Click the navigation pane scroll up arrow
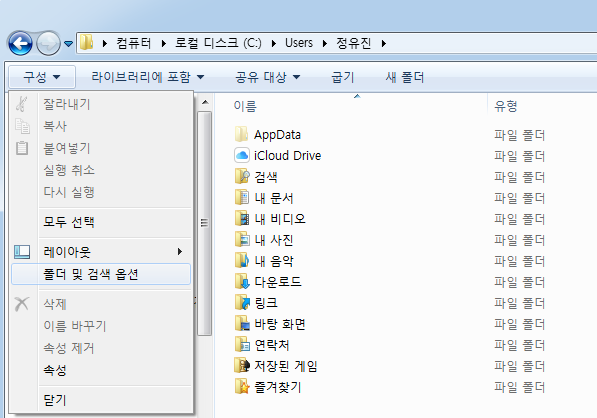 [205, 102]
